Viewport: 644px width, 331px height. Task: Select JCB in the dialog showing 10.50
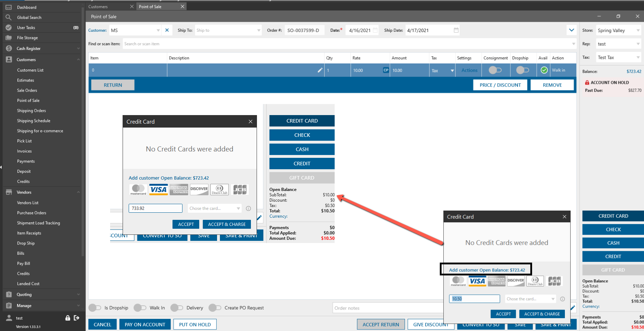pos(555,281)
